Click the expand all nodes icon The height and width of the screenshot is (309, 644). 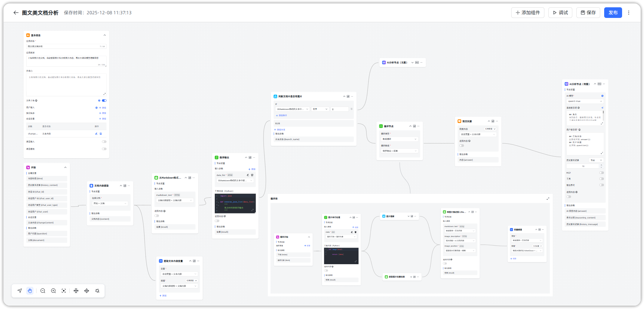tap(87, 291)
